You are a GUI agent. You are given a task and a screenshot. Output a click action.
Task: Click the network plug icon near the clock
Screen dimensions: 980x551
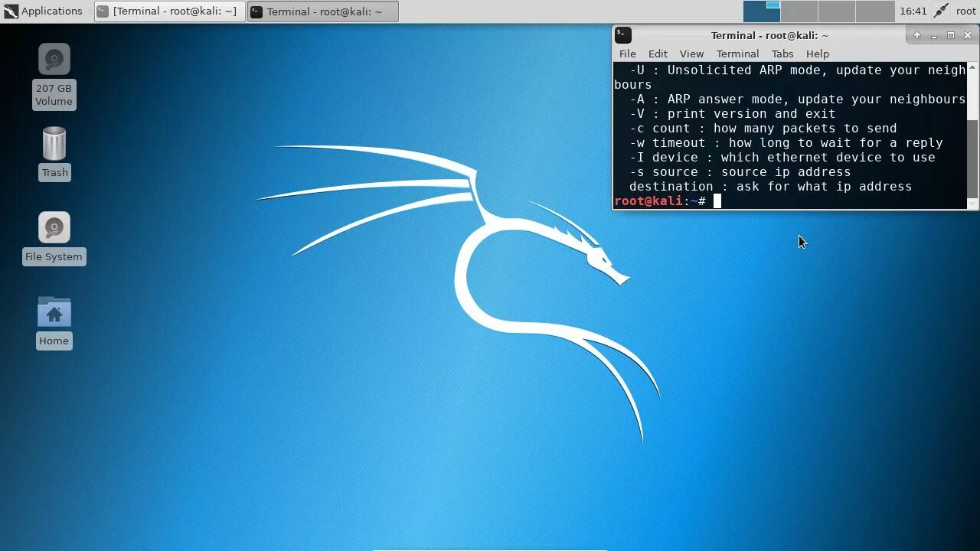click(x=941, y=11)
